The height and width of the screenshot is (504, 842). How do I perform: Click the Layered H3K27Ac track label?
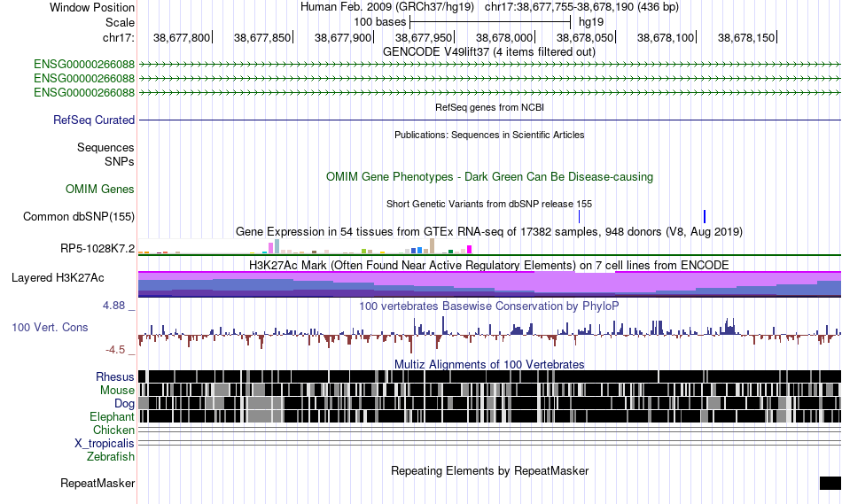[58, 277]
